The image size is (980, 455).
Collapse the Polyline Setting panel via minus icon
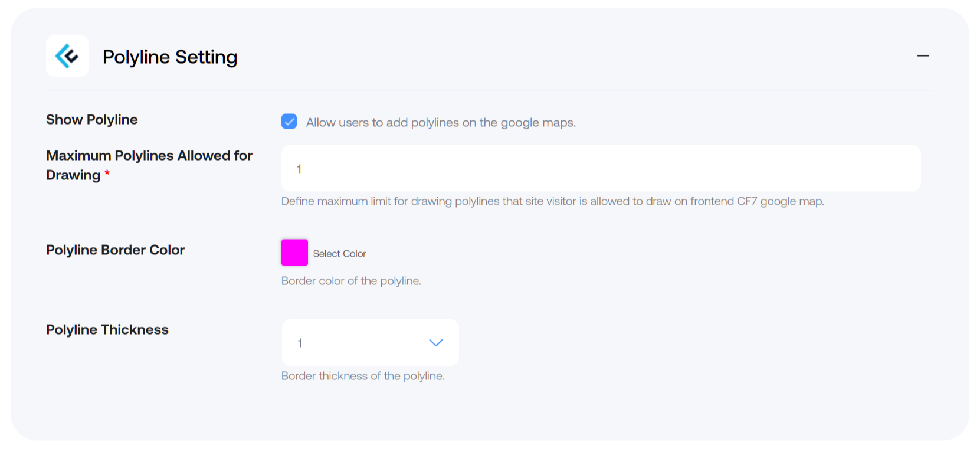click(923, 56)
